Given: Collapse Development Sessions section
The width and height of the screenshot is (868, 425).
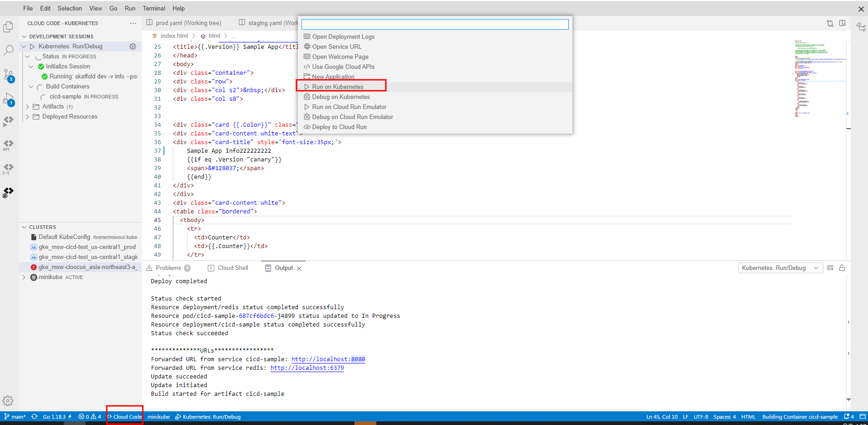Looking at the screenshot, I should pos(24,36).
